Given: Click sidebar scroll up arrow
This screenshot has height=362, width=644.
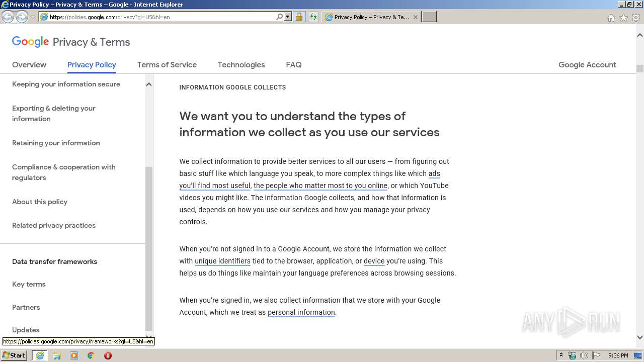Looking at the screenshot, I should coord(148,84).
